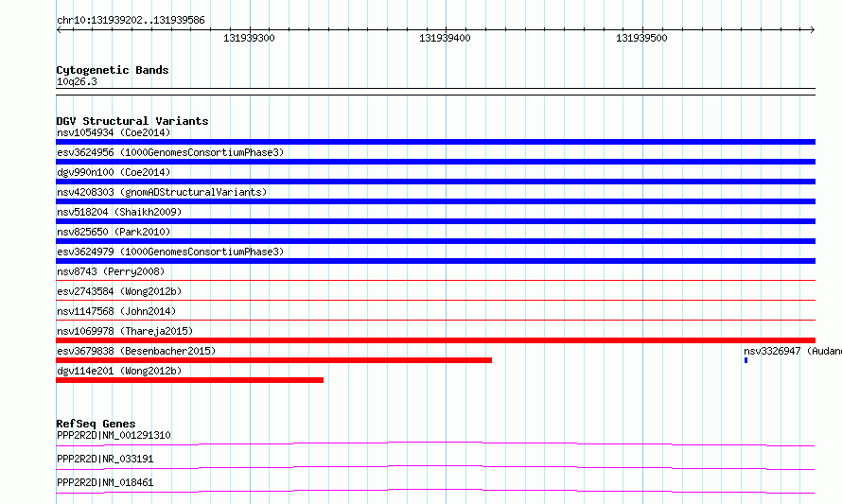Click the nsv518204 (Shaikh2009) blue bar
The image size is (842, 504).
[x=435, y=221]
